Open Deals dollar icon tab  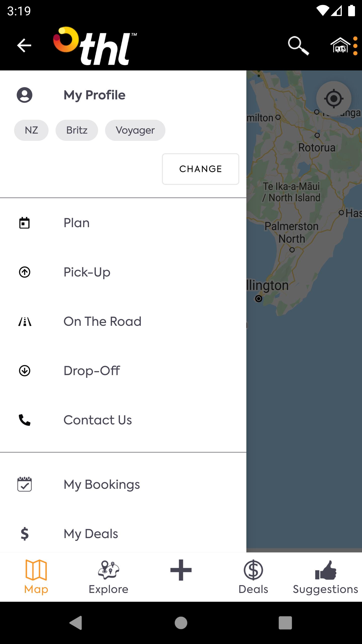tap(253, 577)
